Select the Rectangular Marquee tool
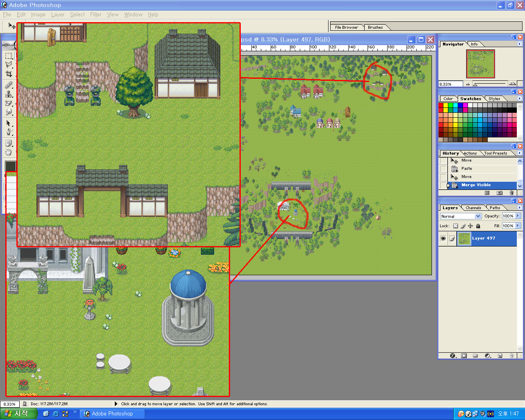 [9, 56]
